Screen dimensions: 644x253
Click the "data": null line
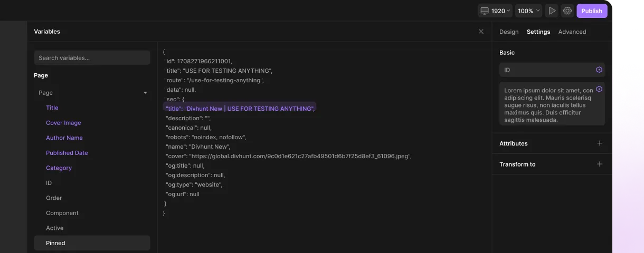[180, 90]
